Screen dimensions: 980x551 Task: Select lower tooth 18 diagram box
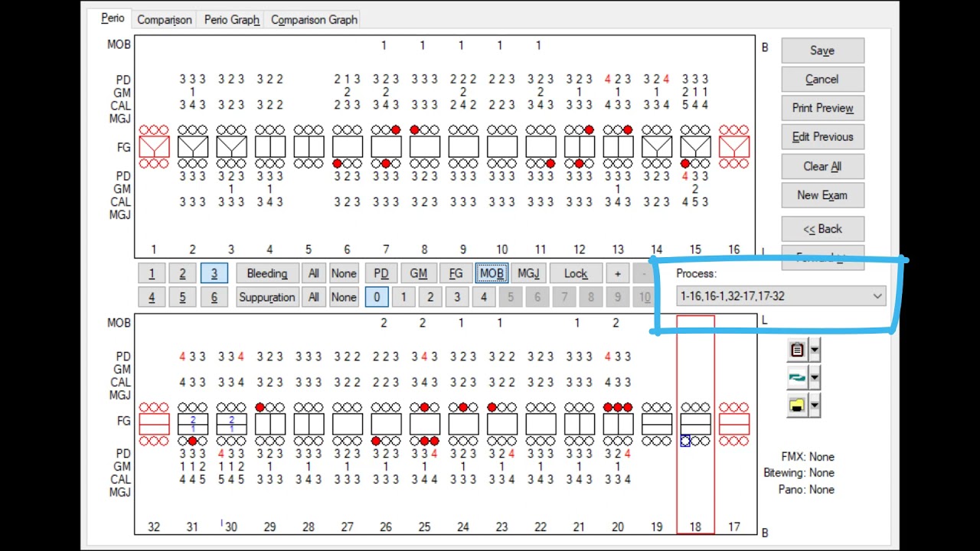[695, 424]
